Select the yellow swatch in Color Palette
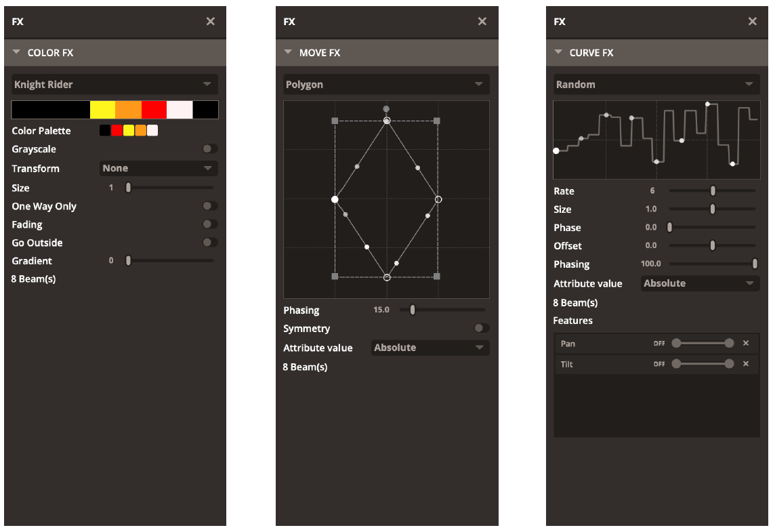Image resolution: width=773 pixels, height=532 pixels. click(x=129, y=131)
